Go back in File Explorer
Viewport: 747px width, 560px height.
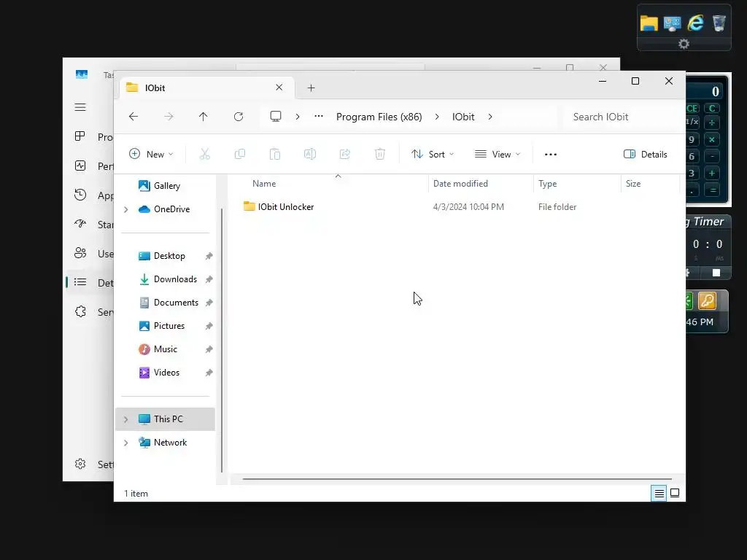tap(133, 117)
